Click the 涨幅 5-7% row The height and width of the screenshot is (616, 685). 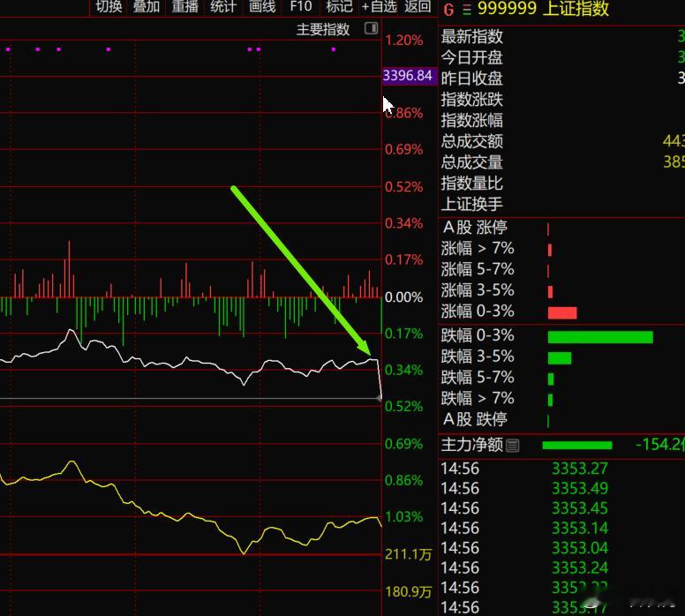[561, 269]
